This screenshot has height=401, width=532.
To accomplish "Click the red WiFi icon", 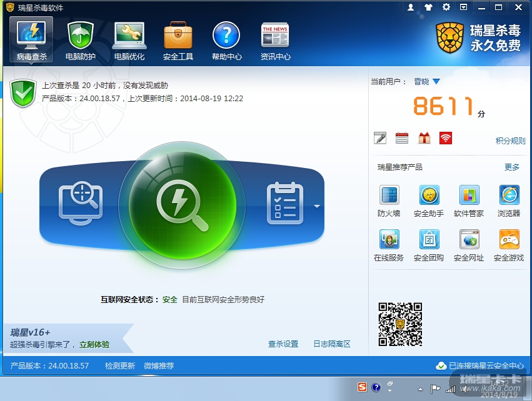I will coord(446,138).
